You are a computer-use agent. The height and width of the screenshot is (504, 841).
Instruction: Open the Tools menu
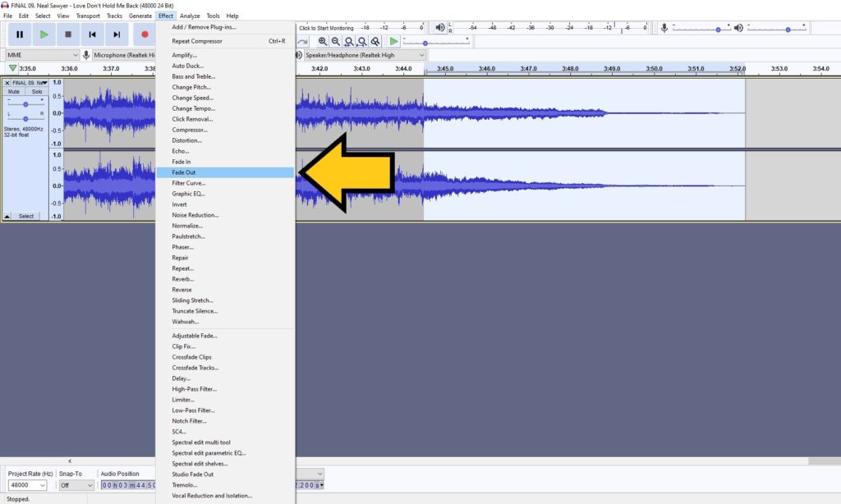pyautogui.click(x=213, y=16)
